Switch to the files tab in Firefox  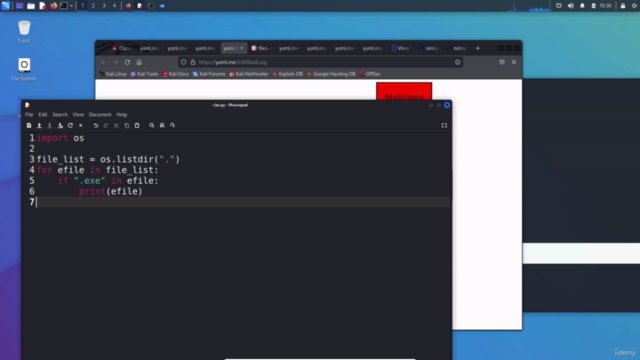point(262,48)
